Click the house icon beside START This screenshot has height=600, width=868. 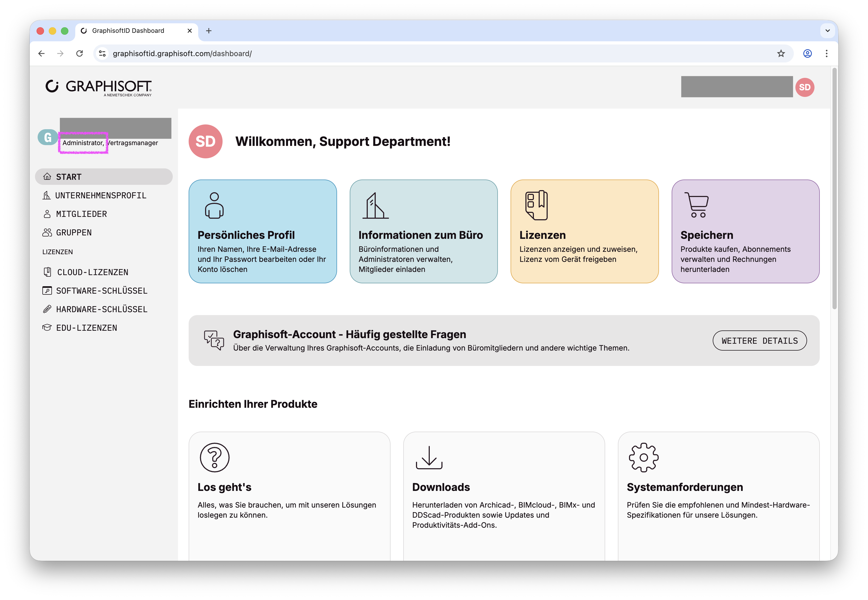pos(47,177)
